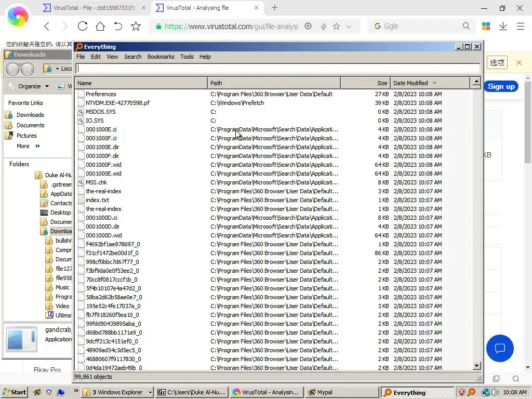Screen dimensions: 532x399
Task: Switch to VirusTotal taskbar button
Action: point(267,392)
